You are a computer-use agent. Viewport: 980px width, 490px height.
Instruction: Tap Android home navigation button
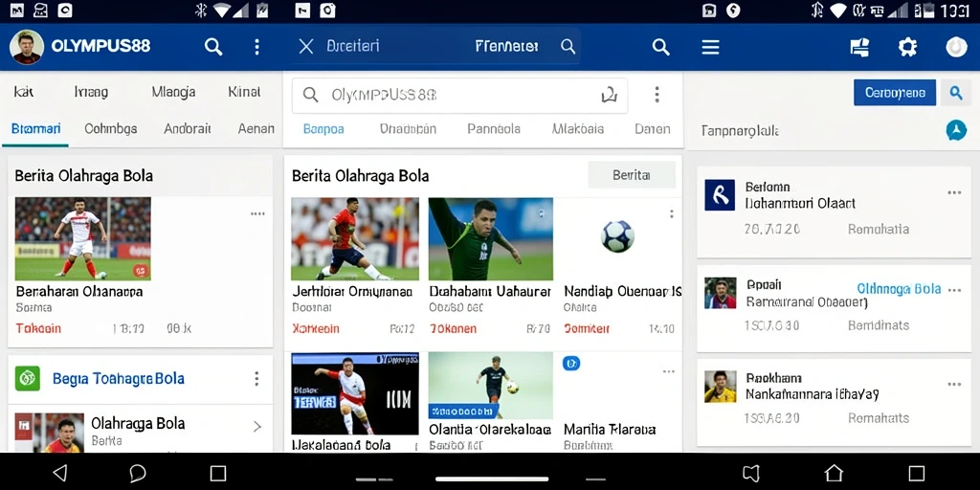[834, 473]
